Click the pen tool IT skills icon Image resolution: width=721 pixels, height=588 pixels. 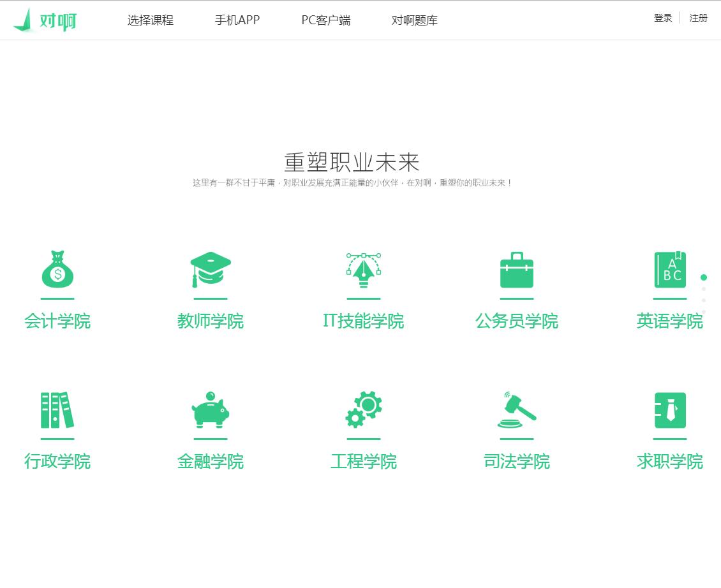(364, 270)
